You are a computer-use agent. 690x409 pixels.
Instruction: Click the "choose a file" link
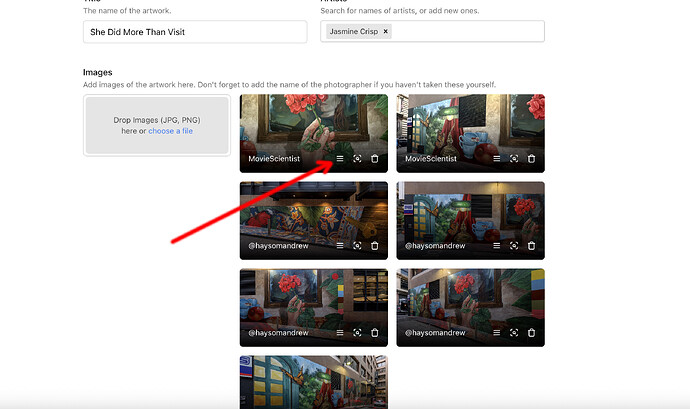tap(171, 131)
